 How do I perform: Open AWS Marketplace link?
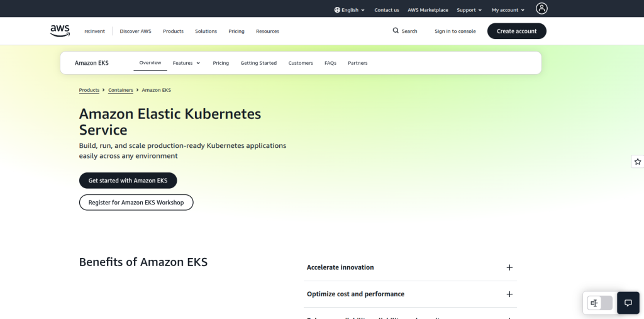(x=428, y=10)
